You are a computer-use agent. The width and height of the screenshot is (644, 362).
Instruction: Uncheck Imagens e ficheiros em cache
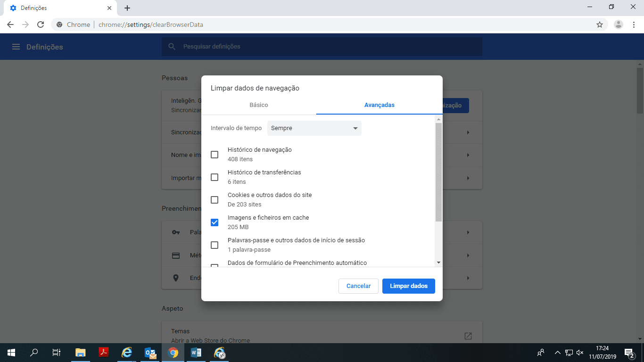coord(215,222)
